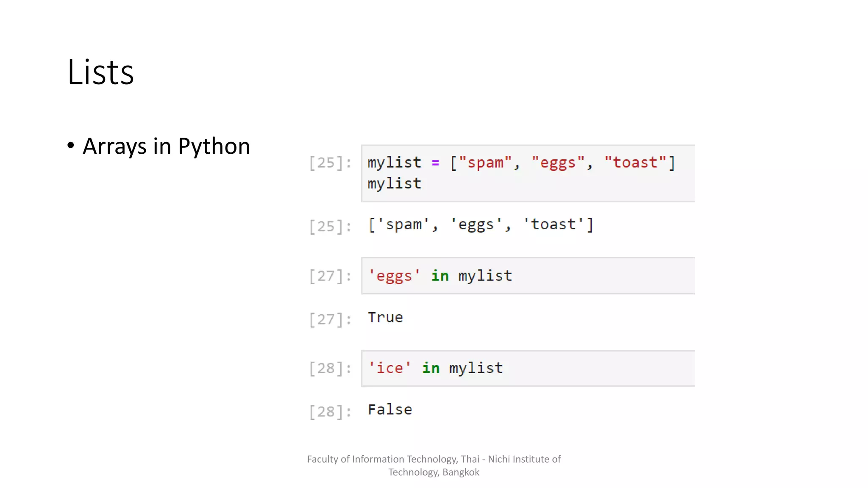
Task: Click the output prompt label [28]
Action: coord(330,411)
